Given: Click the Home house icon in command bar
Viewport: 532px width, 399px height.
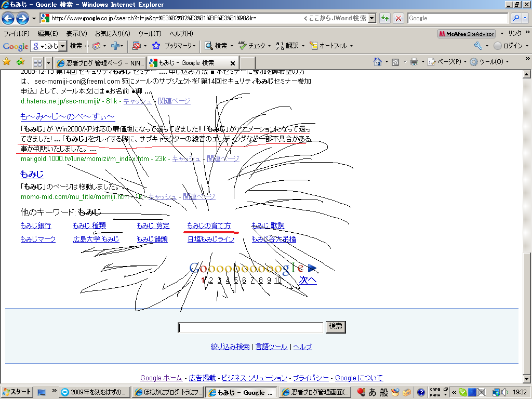Looking at the screenshot, I should coord(378,62).
